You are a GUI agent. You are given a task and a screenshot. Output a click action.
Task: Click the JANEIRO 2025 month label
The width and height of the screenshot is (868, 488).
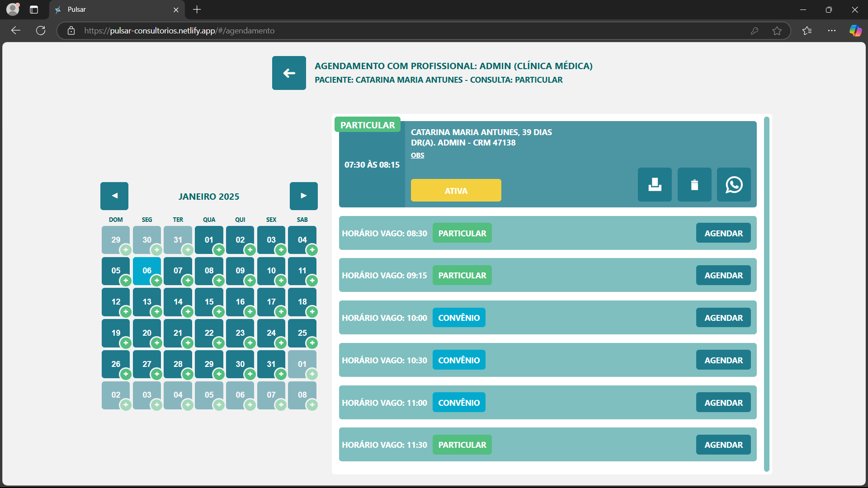209,197
